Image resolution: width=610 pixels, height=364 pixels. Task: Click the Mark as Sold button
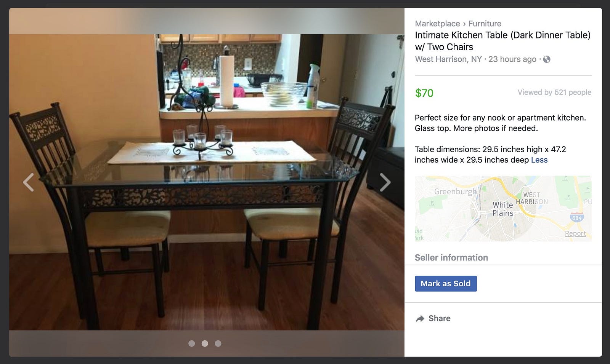[446, 284]
